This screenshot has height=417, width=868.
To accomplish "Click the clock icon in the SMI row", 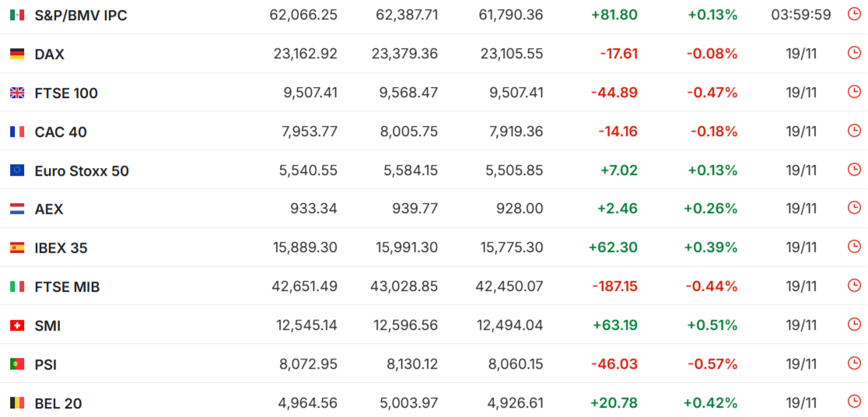I will click(x=853, y=324).
